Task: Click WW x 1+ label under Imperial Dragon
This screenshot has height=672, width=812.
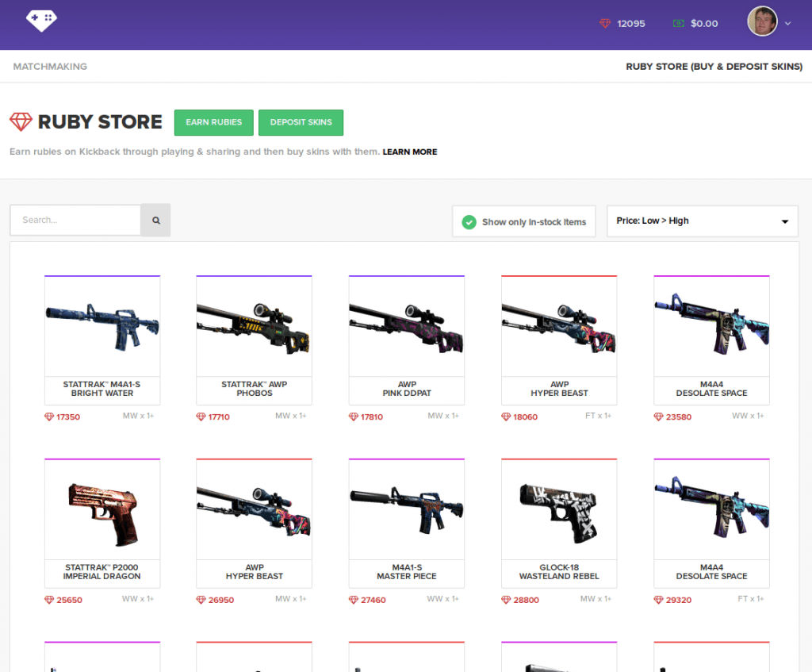Action: click(x=138, y=598)
